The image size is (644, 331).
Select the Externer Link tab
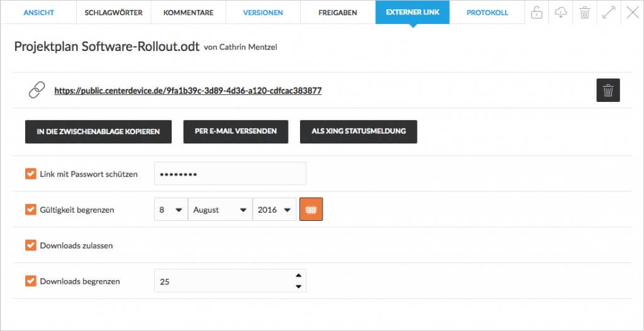tap(413, 13)
